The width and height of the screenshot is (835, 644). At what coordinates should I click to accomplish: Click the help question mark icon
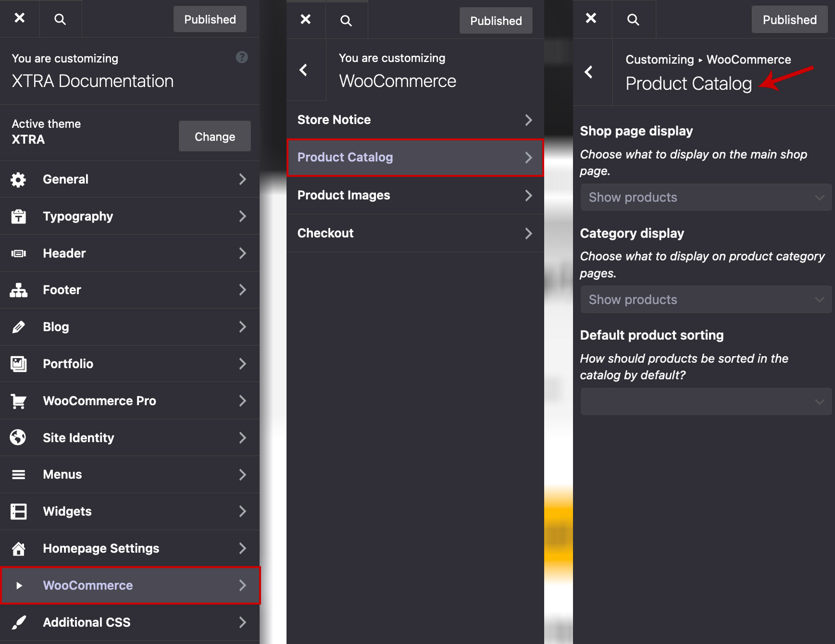(242, 57)
